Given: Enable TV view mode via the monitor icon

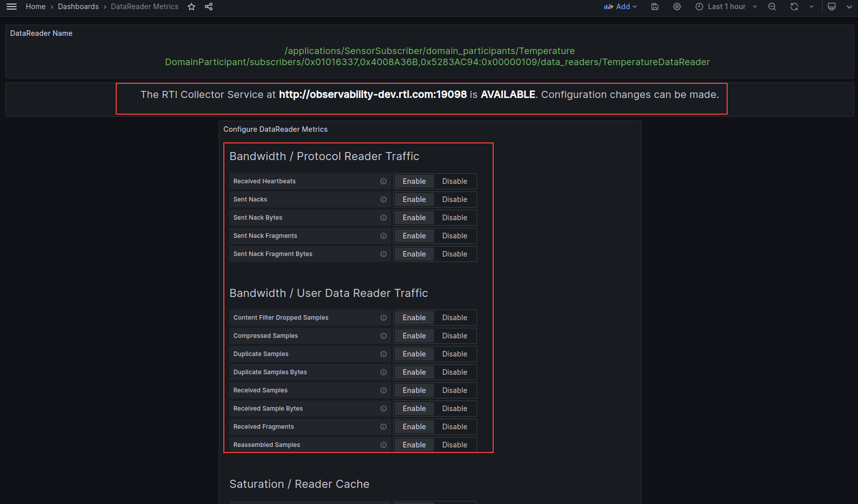Looking at the screenshot, I should coord(831,7).
